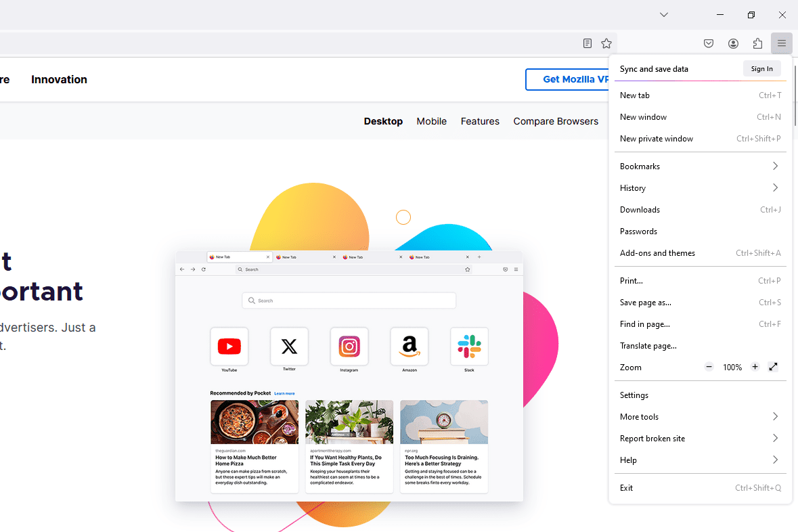Open Add-ons and themes
Viewport: 798px width, 532px height.
(701, 253)
